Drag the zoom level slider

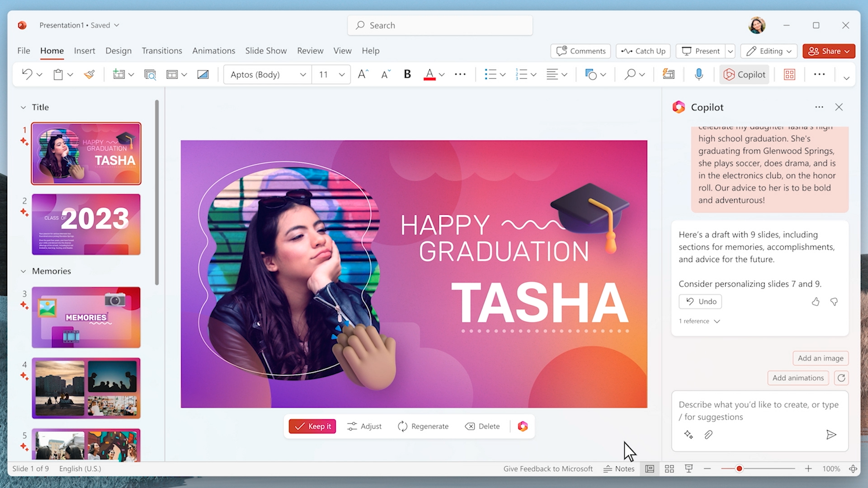(737, 469)
